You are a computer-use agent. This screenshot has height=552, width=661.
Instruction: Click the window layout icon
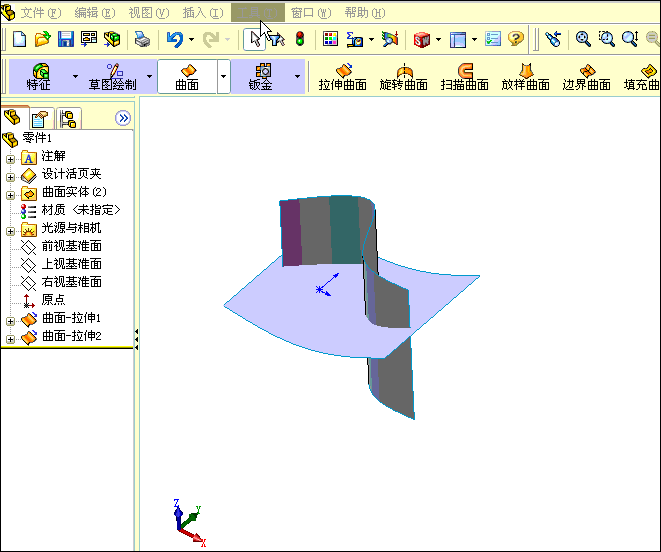point(458,40)
